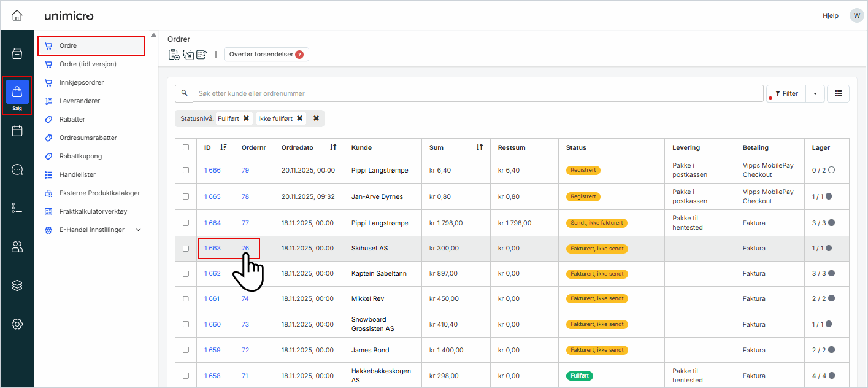The image size is (868, 388).
Task: Tick the select-all checkbox in table header
Action: pos(186,147)
